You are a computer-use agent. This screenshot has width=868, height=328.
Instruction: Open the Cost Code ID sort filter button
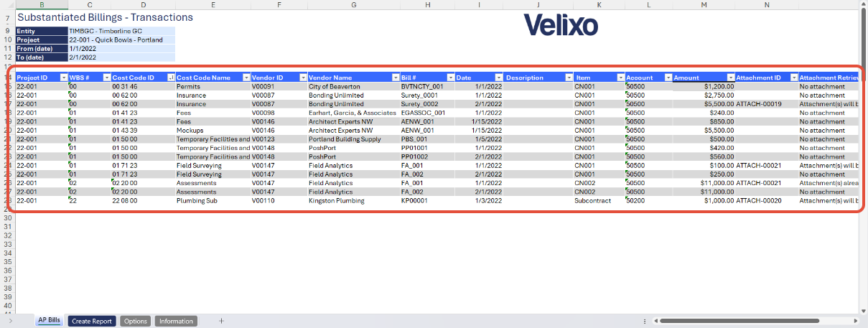171,78
